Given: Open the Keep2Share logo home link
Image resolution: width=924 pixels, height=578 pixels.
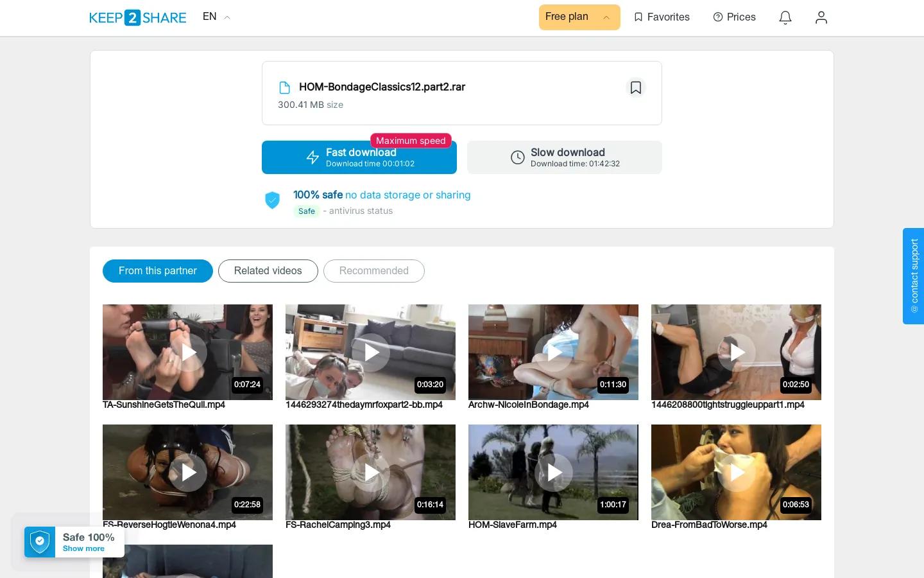Looking at the screenshot, I should tap(137, 17).
